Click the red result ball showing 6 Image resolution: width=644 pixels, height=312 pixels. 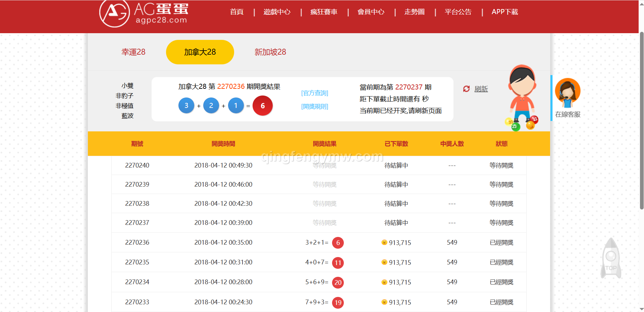(263, 106)
